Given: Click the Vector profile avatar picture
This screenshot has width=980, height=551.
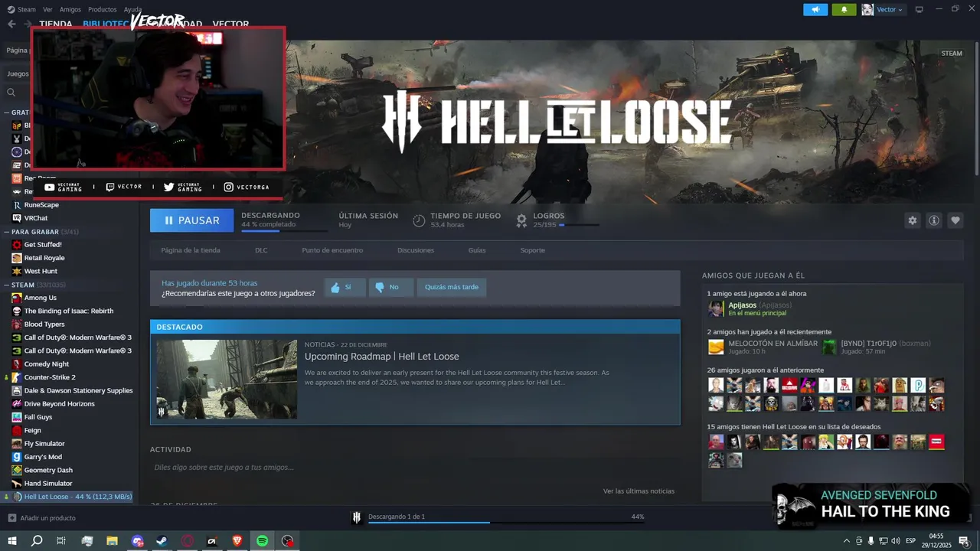Looking at the screenshot, I should coord(867,9).
